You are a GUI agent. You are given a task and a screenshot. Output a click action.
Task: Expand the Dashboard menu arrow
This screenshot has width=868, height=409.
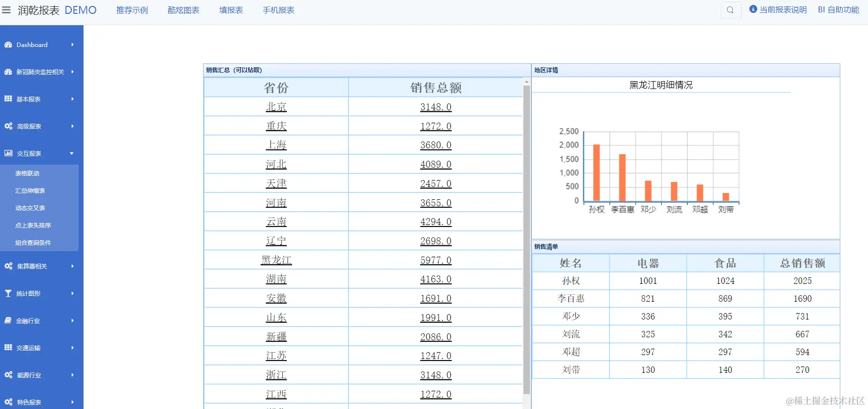[x=72, y=45]
